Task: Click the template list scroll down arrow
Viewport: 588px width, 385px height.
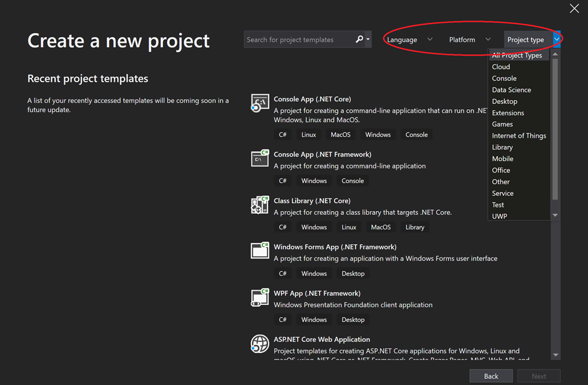Action: [x=556, y=355]
